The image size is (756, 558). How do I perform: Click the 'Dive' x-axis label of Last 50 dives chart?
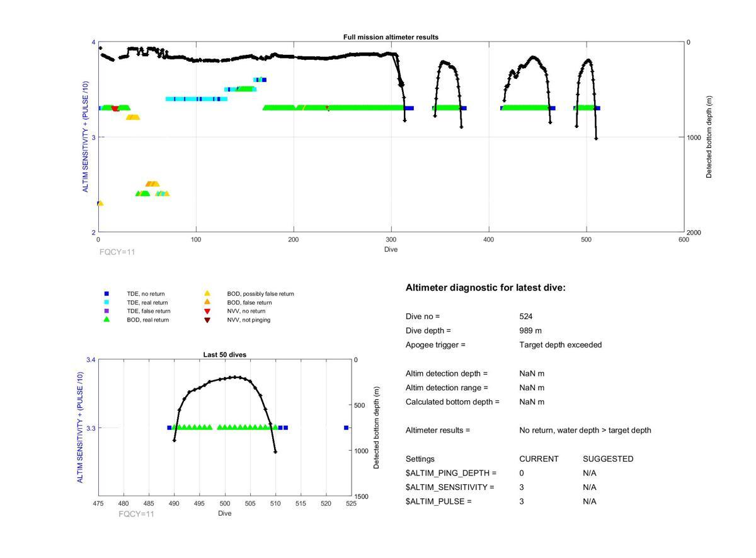click(225, 513)
